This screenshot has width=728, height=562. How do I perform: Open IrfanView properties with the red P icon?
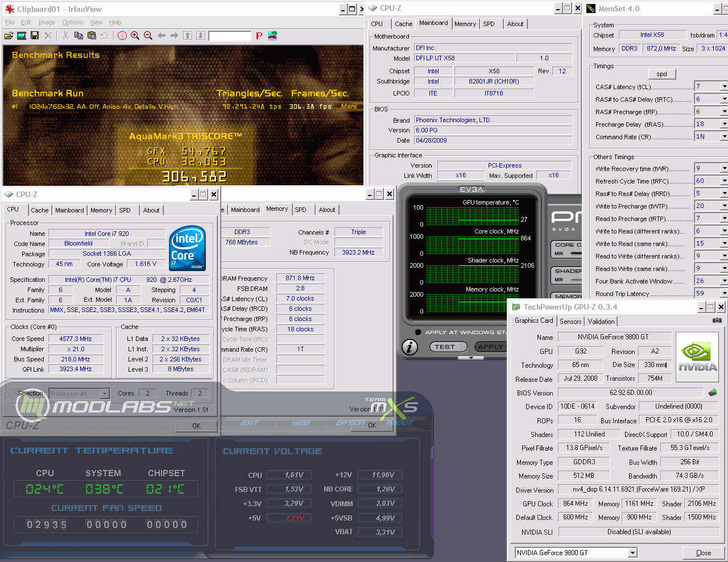(x=259, y=36)
